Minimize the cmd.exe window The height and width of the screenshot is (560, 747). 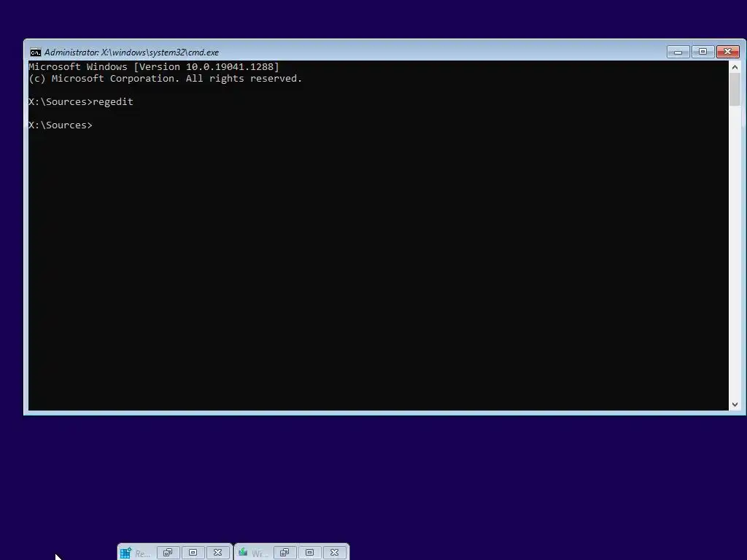coord(678,52)
